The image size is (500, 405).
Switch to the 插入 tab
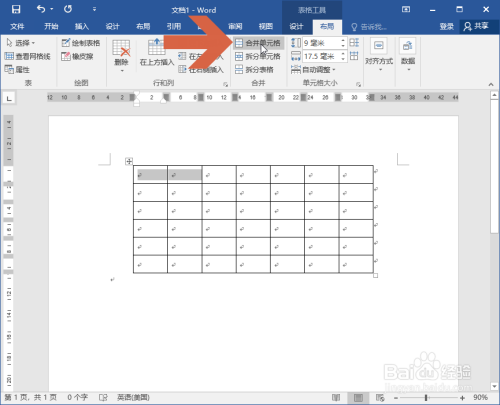click(82, 26)
